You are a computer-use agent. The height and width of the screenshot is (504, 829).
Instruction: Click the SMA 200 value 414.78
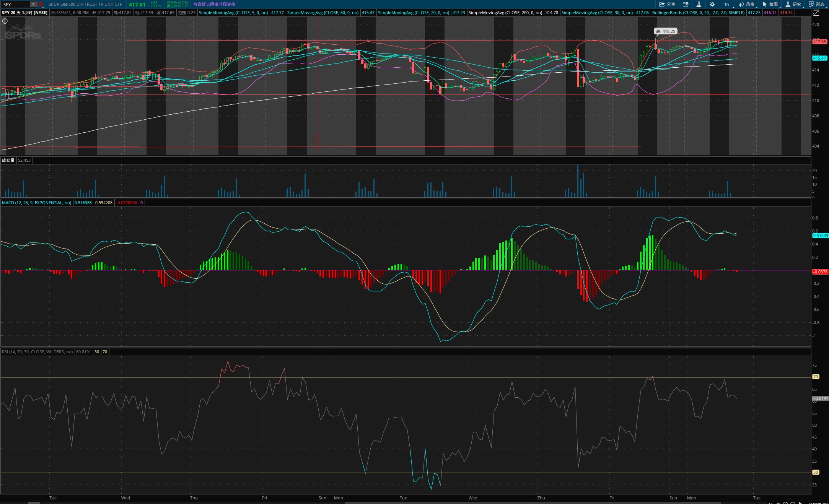pos(552,13)
